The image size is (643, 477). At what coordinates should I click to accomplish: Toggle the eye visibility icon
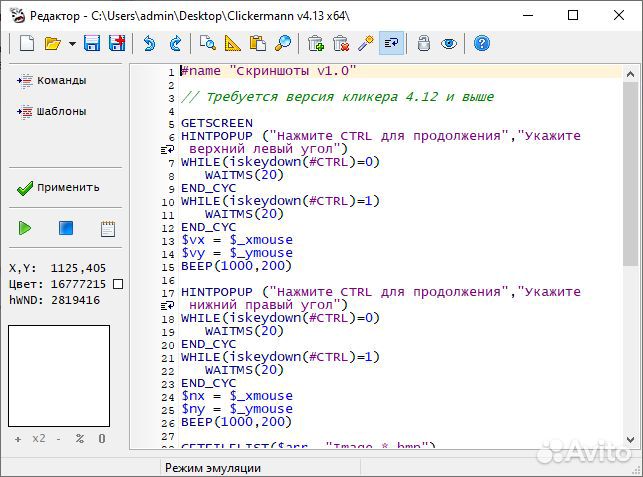(449, 43)
